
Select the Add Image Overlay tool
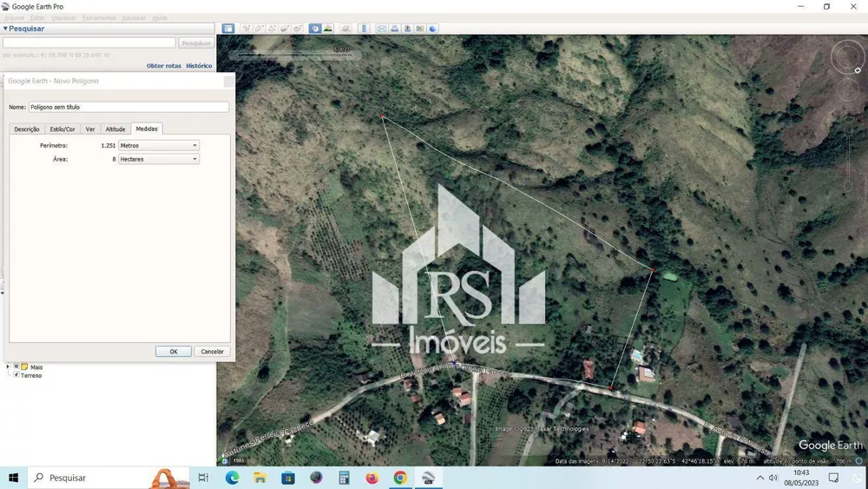click(284, 29)
